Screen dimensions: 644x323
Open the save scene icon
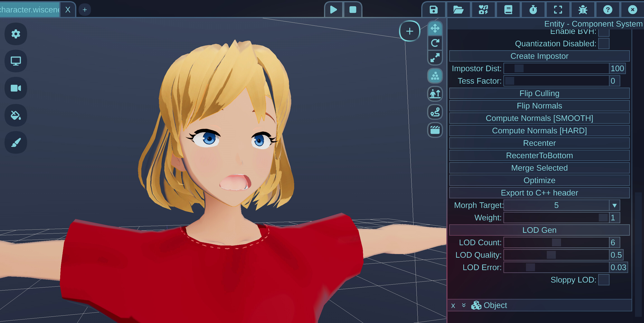tap(434, 10)
